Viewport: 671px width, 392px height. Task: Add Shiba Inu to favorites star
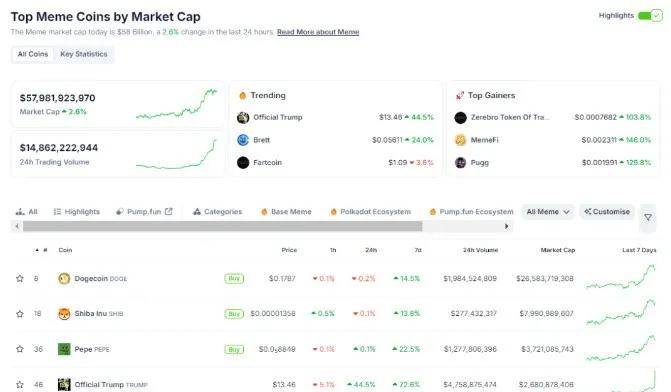[x=20, y=314]
